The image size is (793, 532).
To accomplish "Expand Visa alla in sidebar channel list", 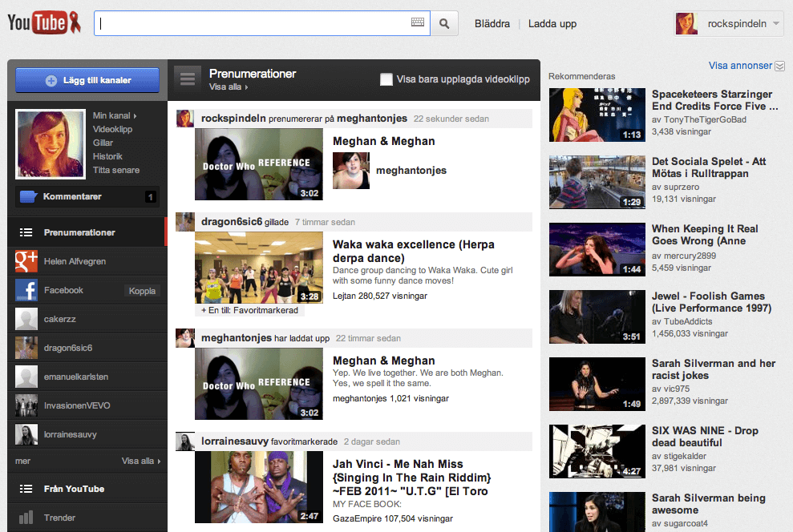I will [x=141, y=461].
